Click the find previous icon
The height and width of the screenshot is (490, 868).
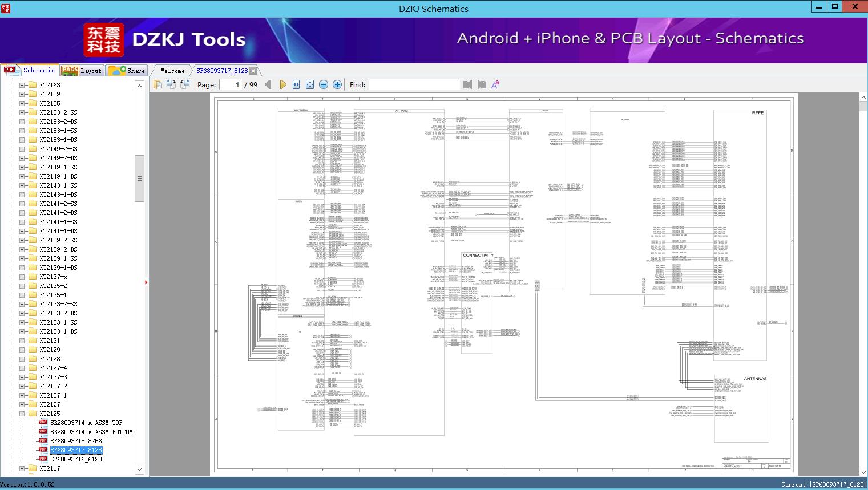click(x=468, y=84)
